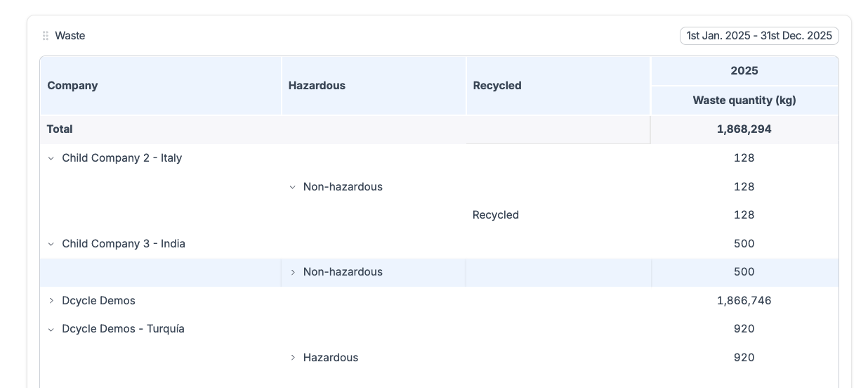Select the Recycled cell under Italy
The height and width of the screenshot is (388, 868).
pyautogui.click(x=495, y=215)
